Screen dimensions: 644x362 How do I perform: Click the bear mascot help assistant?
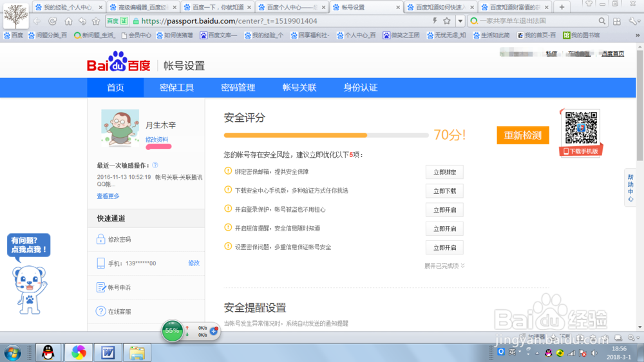coord(29,290)
